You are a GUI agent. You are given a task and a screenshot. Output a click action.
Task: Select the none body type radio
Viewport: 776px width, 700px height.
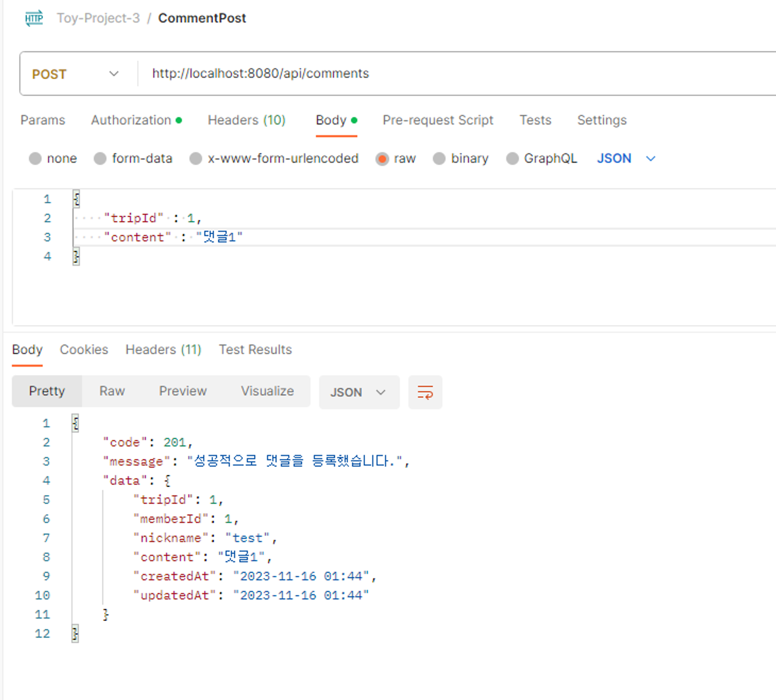pyautogui.click(x=35, y=159)
